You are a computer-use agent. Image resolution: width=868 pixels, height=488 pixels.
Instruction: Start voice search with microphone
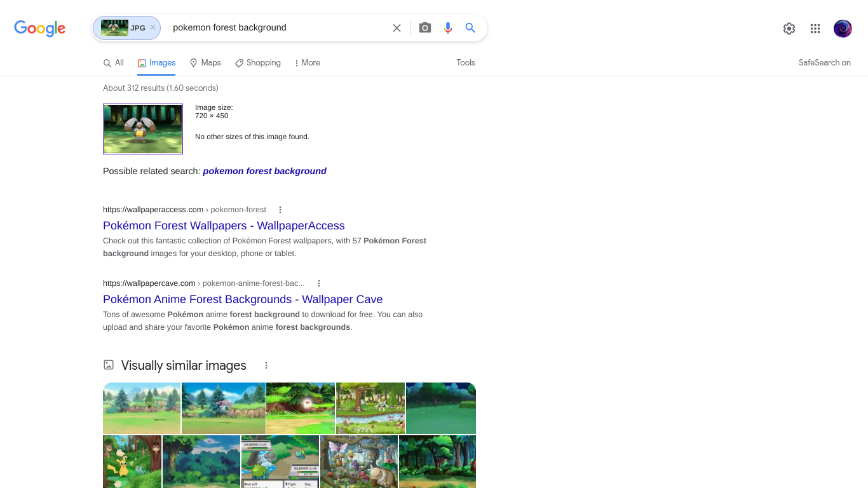[448, 28]
